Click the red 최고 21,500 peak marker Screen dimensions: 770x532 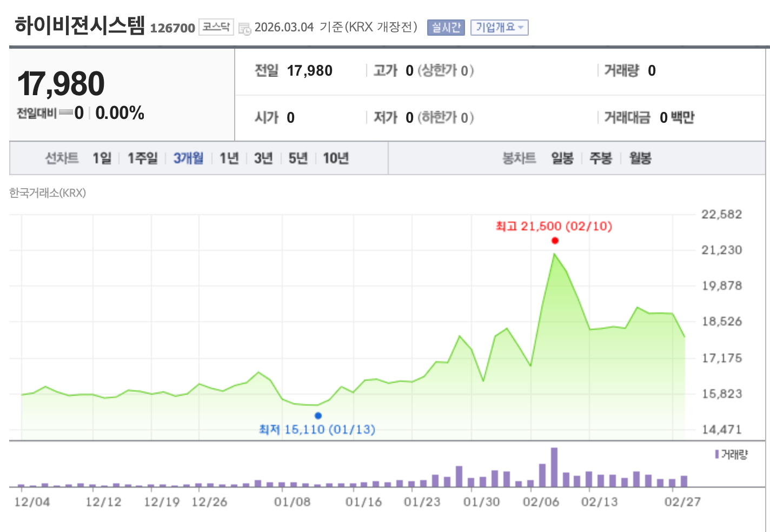pyautogui.click(x=555, y=241)
